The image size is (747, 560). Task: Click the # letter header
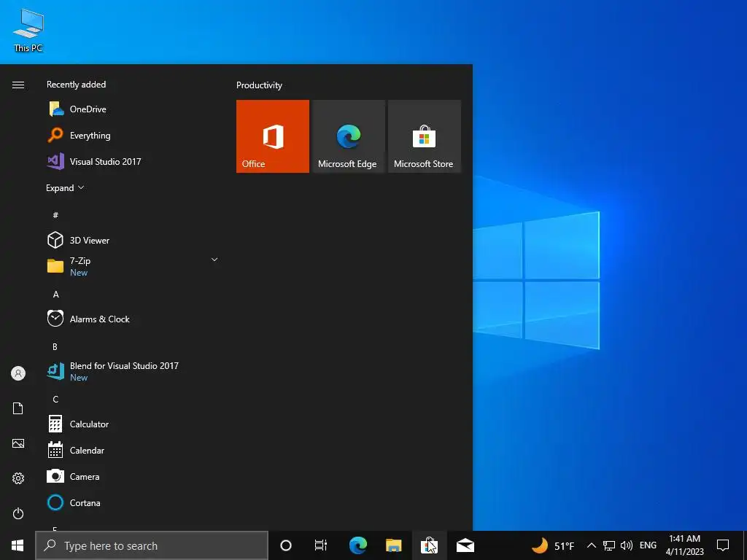coord(55,215)
